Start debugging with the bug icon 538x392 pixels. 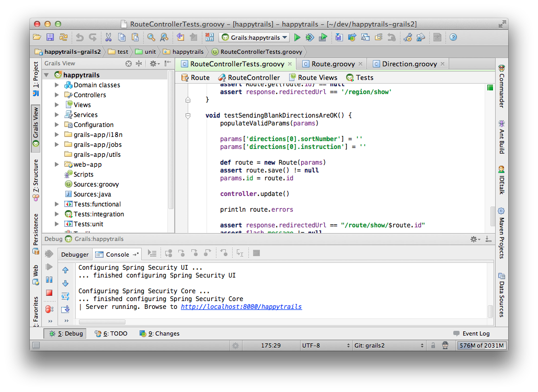tap(310, 37)
